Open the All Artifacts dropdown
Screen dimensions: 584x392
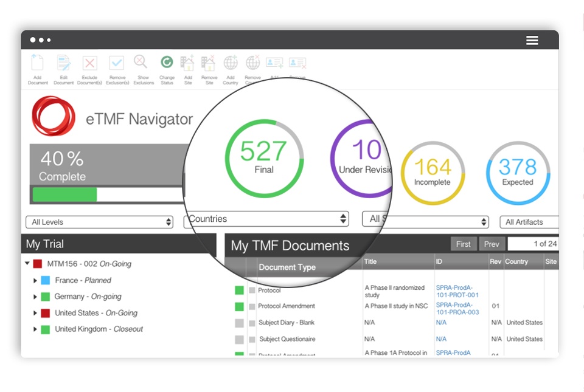tap(529, 222)
